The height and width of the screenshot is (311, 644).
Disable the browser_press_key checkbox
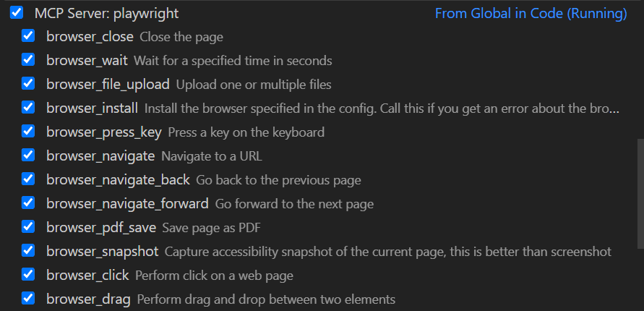point(28,132)
